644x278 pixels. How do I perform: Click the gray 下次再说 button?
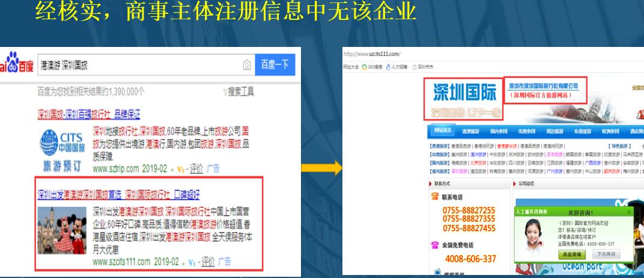click(606, 255)
